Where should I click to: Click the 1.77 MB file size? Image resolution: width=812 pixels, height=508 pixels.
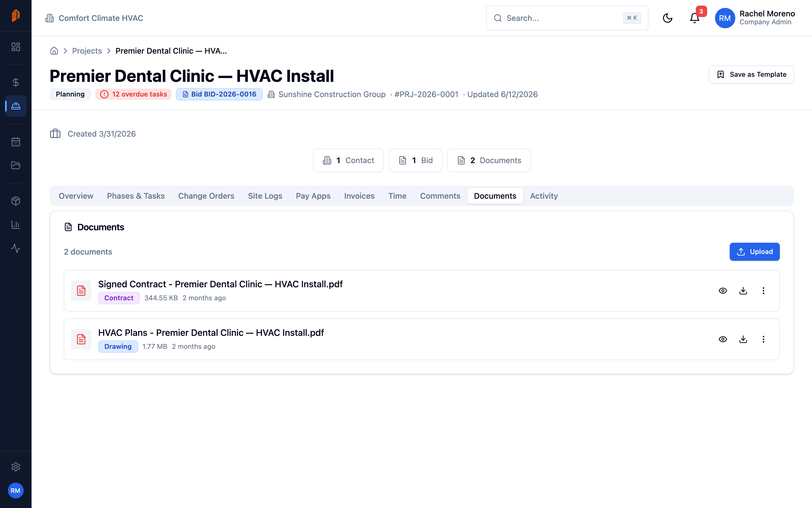(155, 346)
